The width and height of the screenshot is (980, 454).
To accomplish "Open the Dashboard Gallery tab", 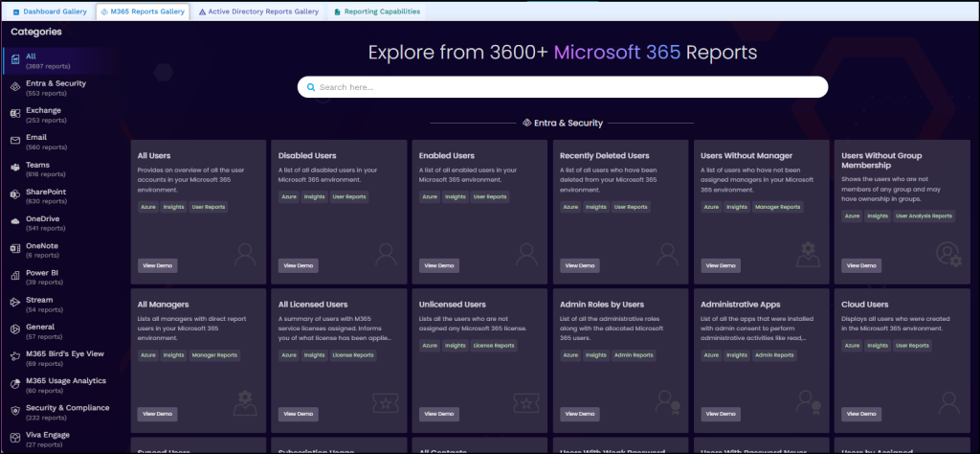I will pos(50,11).
